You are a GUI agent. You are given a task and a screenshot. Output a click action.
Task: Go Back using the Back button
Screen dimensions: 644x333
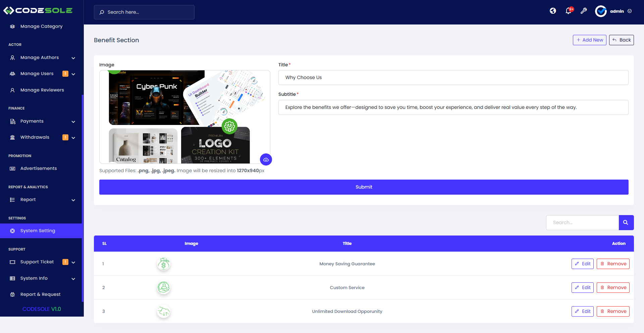coord(621,40)
